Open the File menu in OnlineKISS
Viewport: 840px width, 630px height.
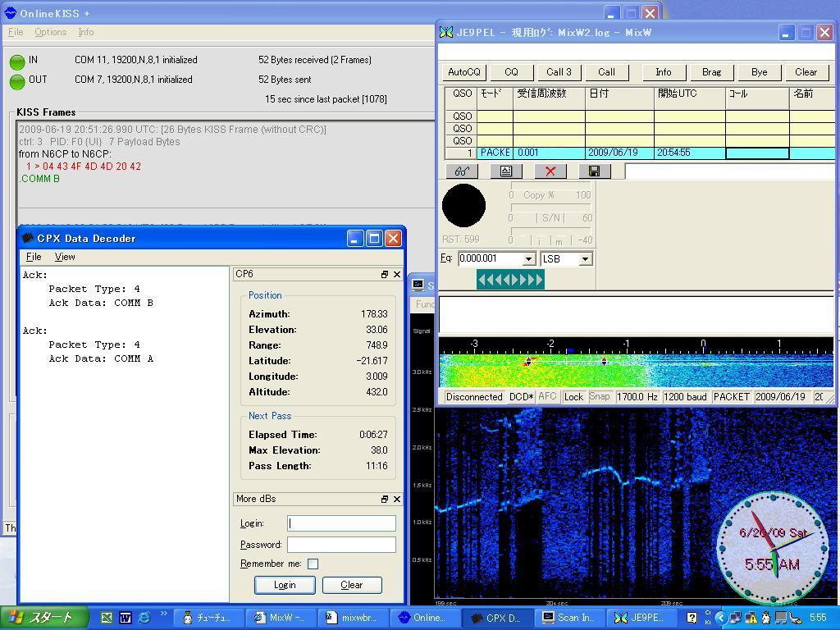[16, 32]
